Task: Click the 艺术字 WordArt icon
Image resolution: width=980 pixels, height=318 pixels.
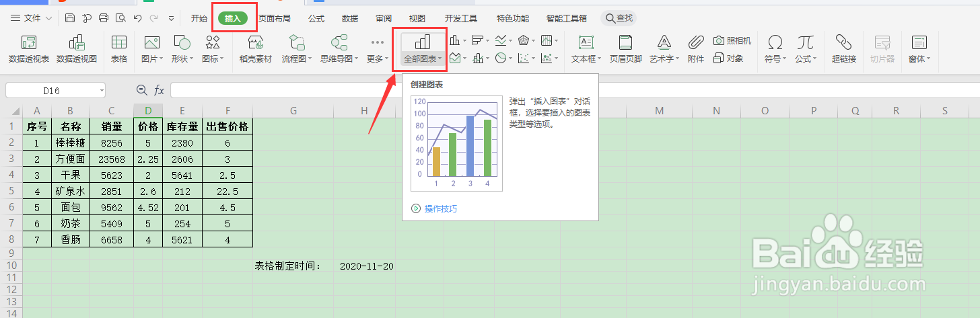Action: [664, 43]
